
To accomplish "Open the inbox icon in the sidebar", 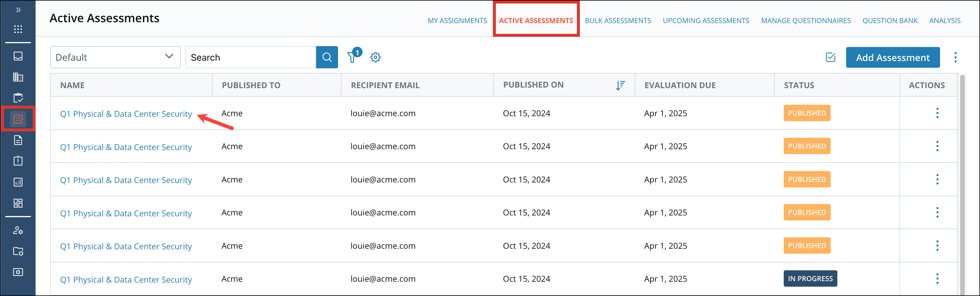I will (18, 56).
